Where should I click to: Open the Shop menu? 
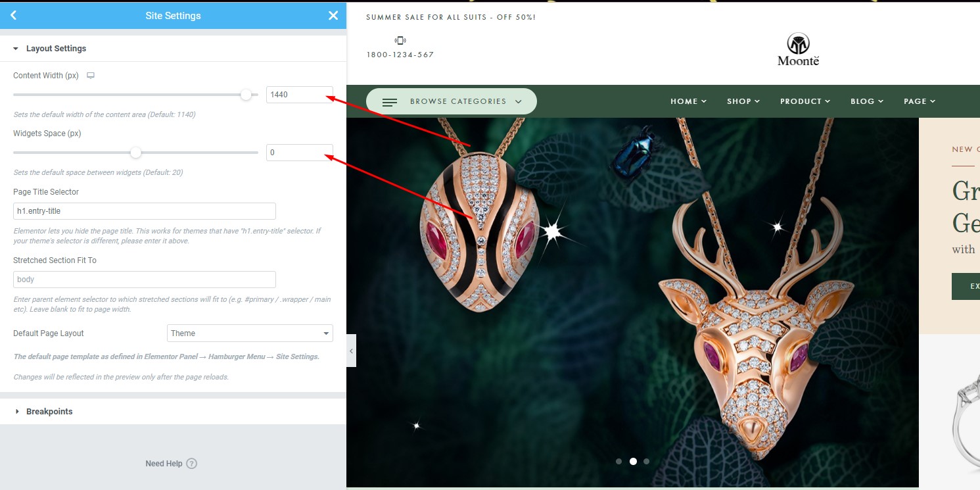(x=743, y=101)
